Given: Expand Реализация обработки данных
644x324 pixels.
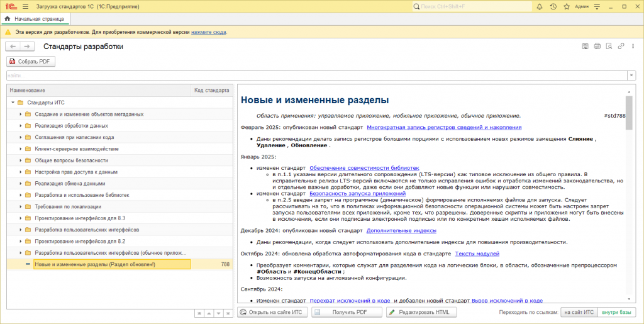Looking at the screenshot, I should [21, 126].
